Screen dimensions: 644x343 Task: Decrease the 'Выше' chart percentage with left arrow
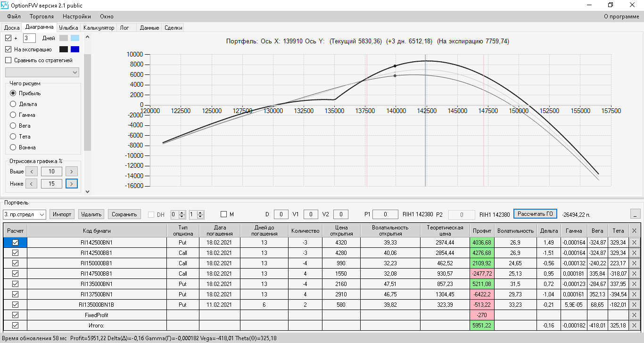tap(31, 171)
